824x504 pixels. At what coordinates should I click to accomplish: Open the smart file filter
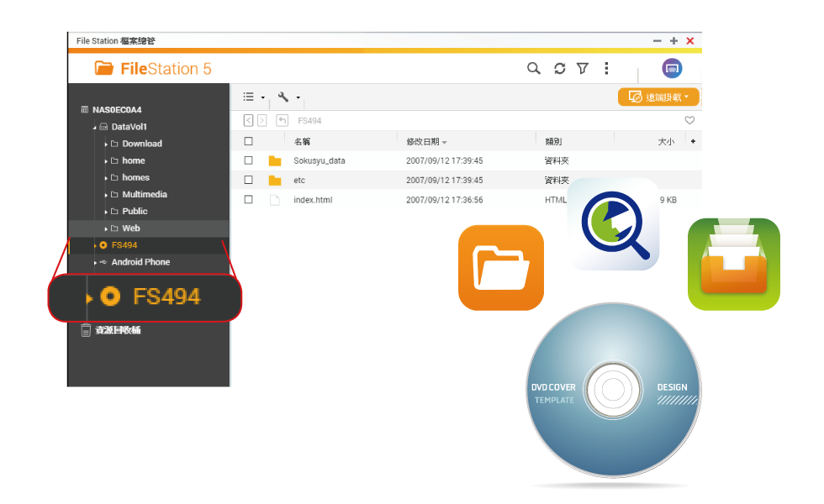click(582, 68)
